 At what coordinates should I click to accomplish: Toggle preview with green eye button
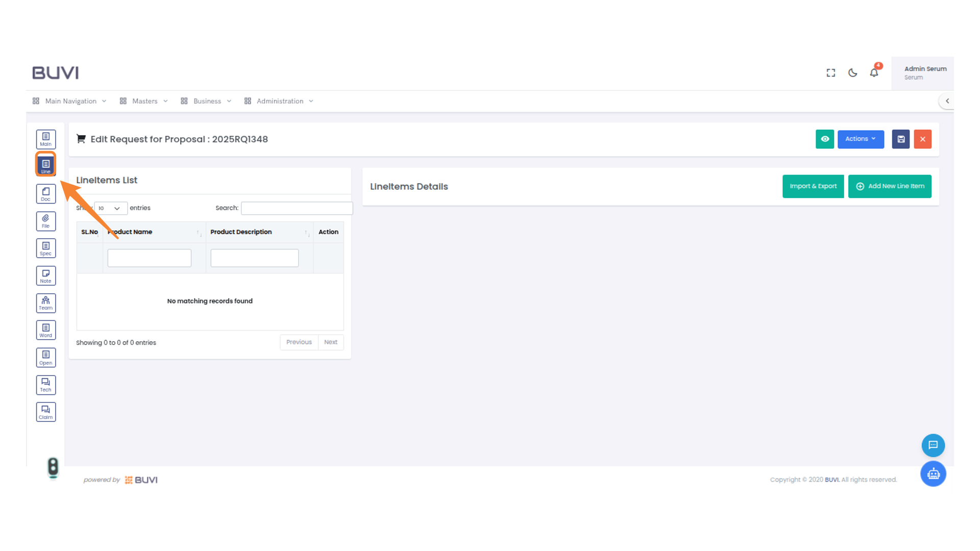pos(824,139)
